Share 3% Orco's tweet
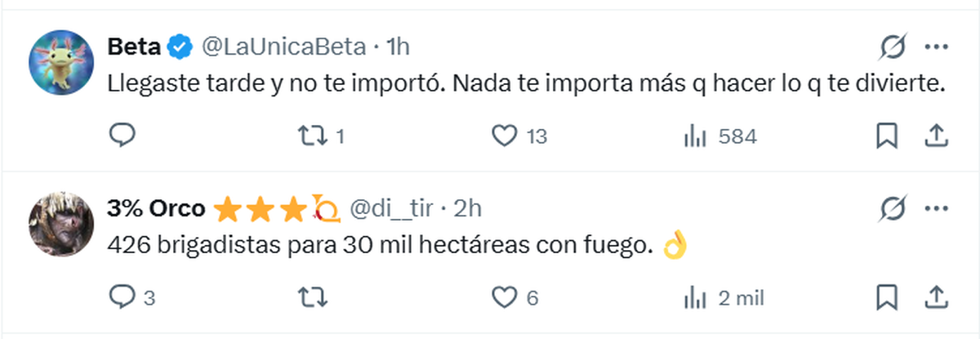 [935, 297]
